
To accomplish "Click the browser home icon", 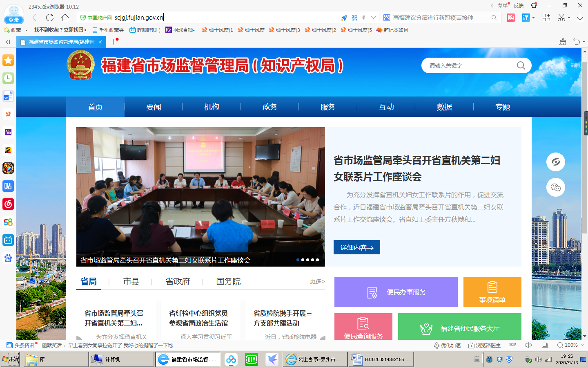I will [65, 18].
